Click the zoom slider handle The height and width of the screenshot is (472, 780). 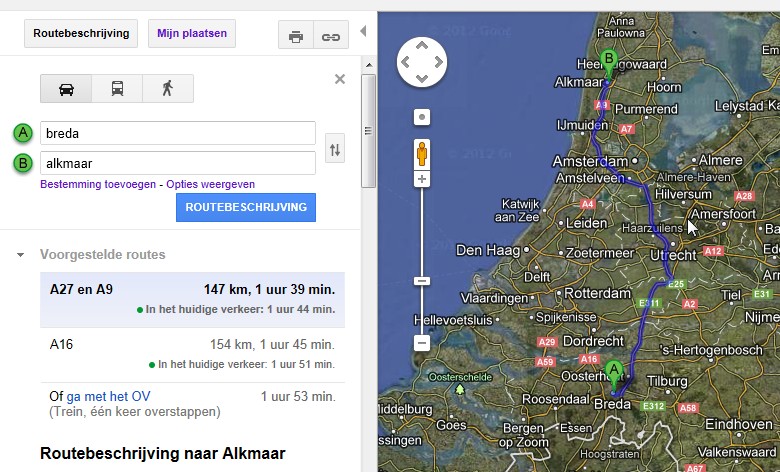pos(422,281)
